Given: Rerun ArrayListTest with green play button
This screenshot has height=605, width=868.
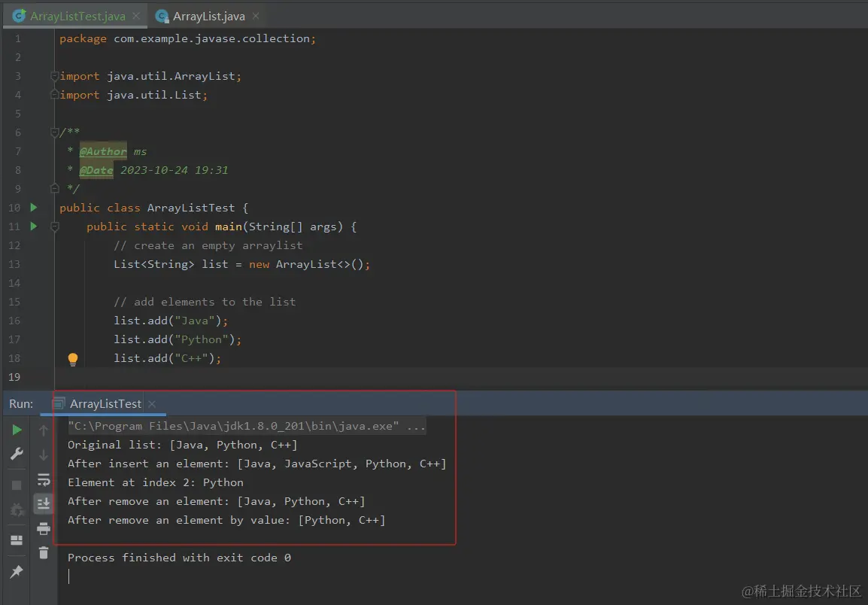Looking at the screenshot, I should tap(17, 430).
